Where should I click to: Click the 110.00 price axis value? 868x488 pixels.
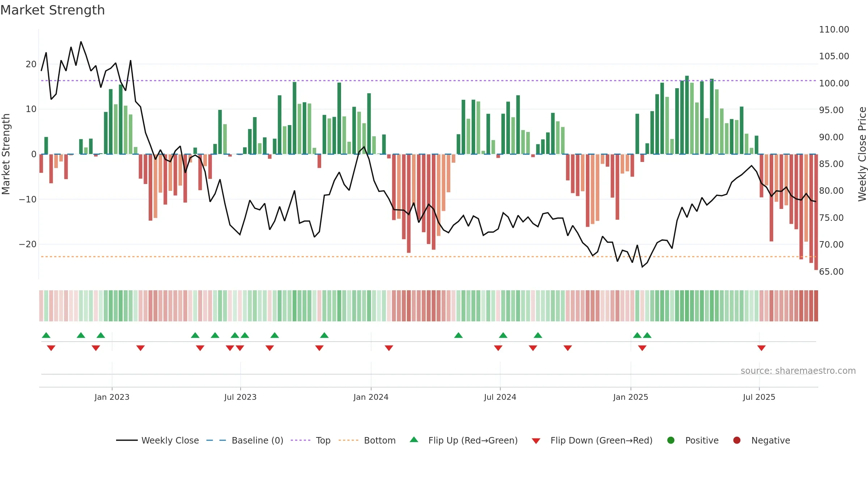point(834,29)
